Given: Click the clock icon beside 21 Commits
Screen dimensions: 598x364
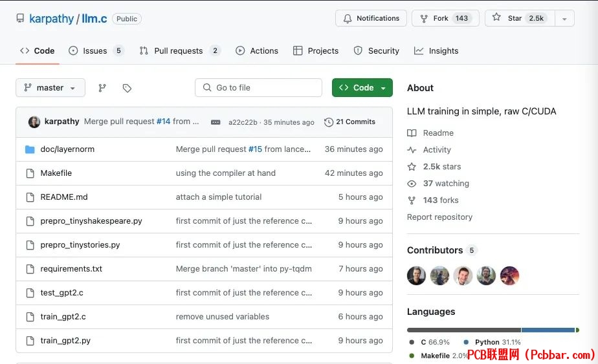Looking at the screenshot, I should [329, 122].
